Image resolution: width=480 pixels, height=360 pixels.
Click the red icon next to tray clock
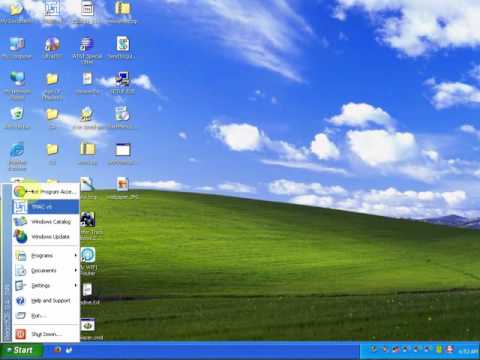[450, 349]
